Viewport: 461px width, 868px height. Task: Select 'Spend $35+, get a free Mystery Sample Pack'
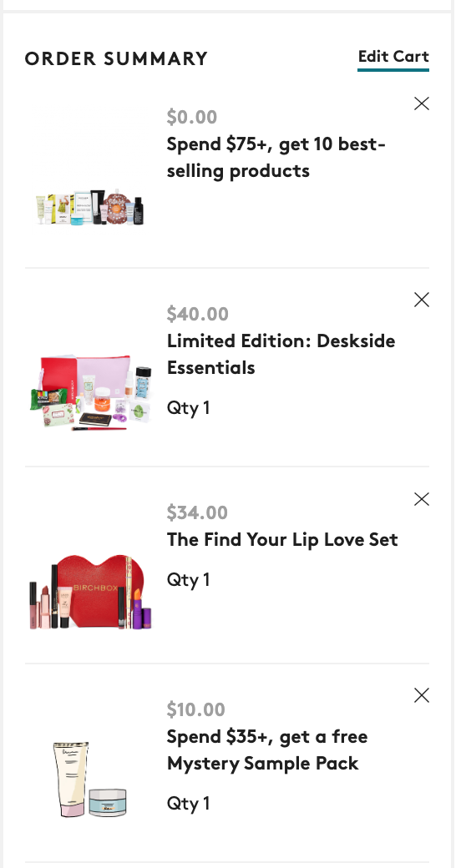point(267,750)
